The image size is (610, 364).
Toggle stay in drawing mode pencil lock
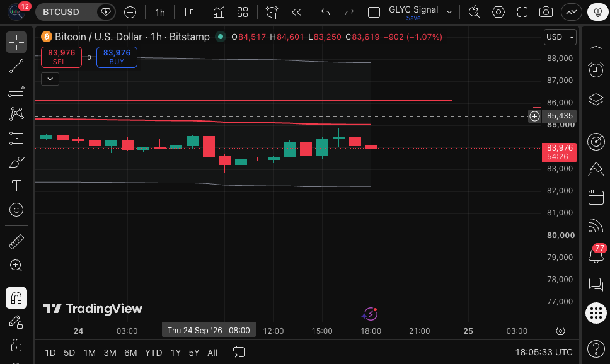pyautogui.click(x=16, y=322)
